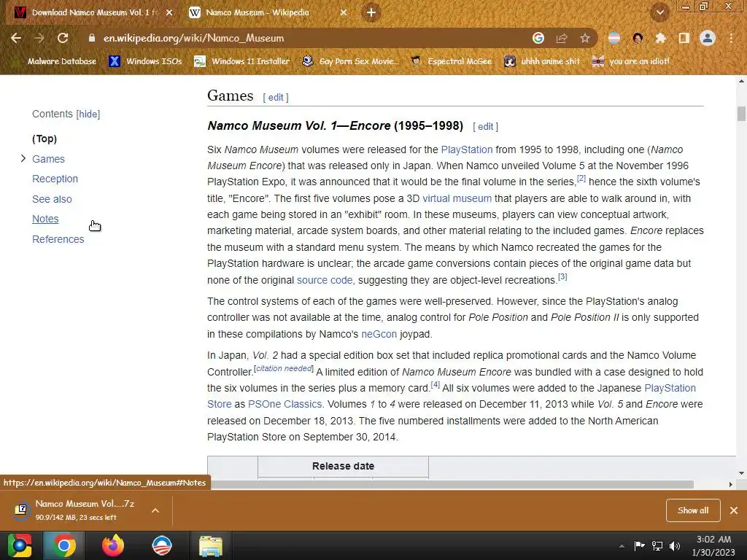Close the downloads bar

[x=734, y=510]
